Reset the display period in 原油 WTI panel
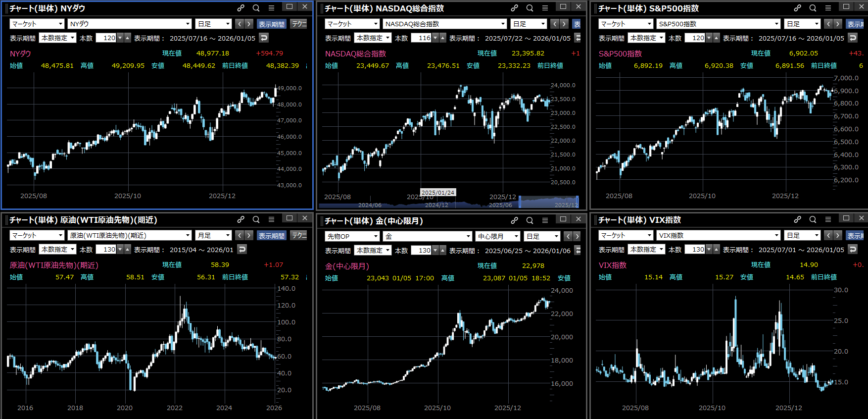The height and width of the screenshot is (419, 868). tap(242, 249)
